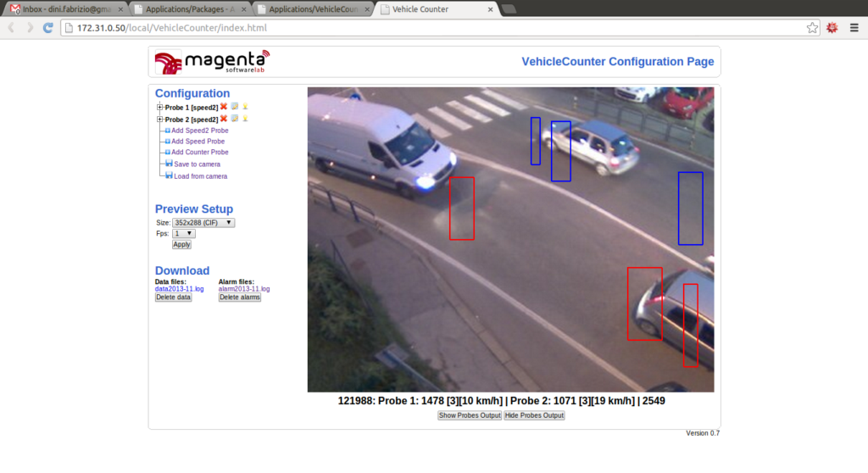Expand the Probe 2 tree node
Image resolution: width=868 pixels, height=473 pixels.
point(159,119)
